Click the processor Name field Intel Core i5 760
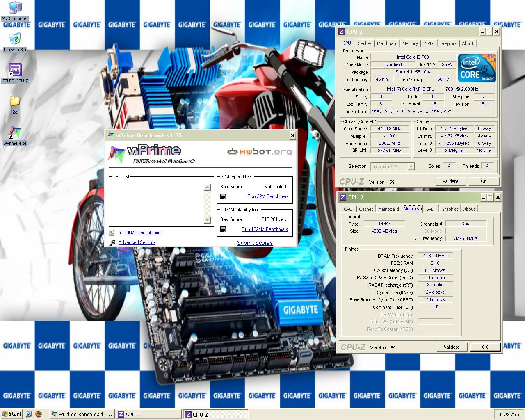 pos(413,57)
